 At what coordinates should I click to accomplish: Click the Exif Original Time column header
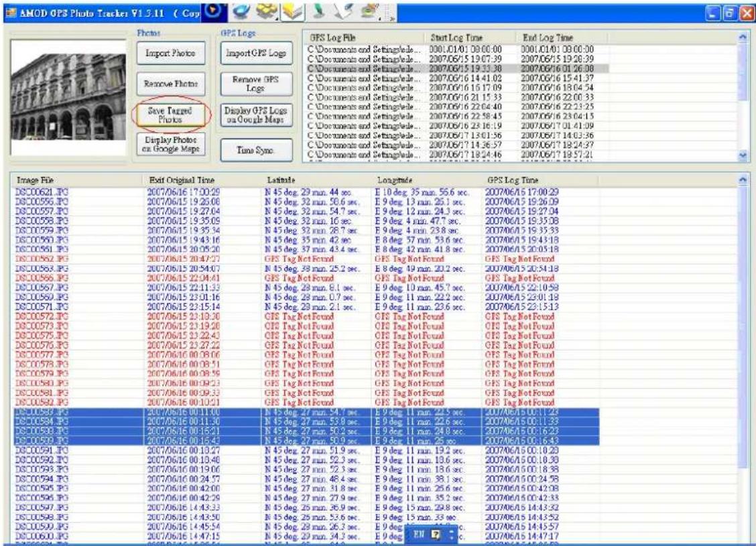point(202,180)
